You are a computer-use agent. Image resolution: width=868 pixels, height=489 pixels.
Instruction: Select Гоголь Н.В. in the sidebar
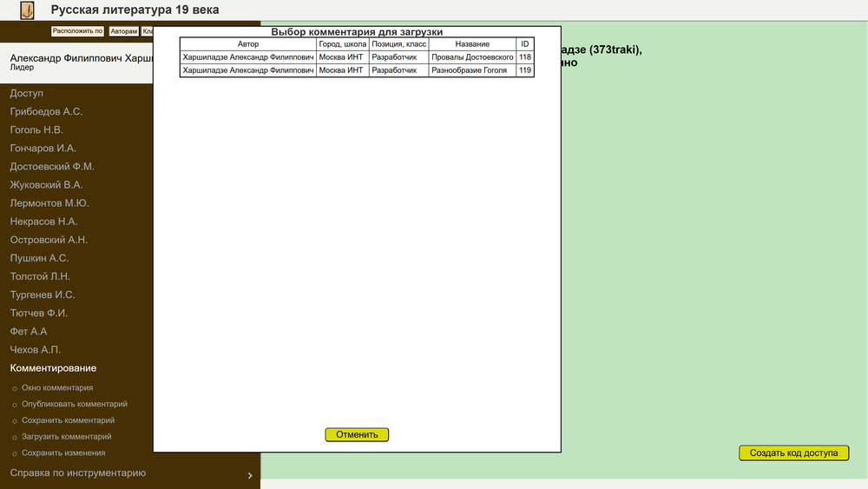coord(36,130)
